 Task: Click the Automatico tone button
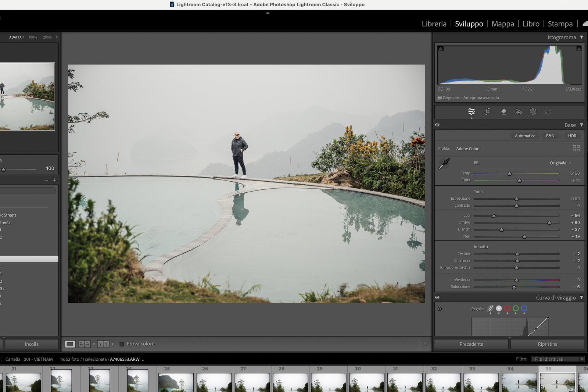[x=525, y=136]
